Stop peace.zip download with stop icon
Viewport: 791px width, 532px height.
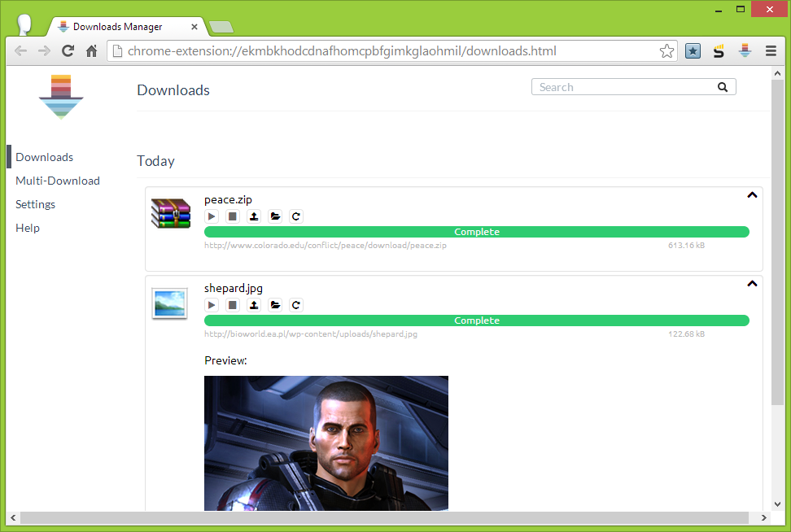pos(233,216)
